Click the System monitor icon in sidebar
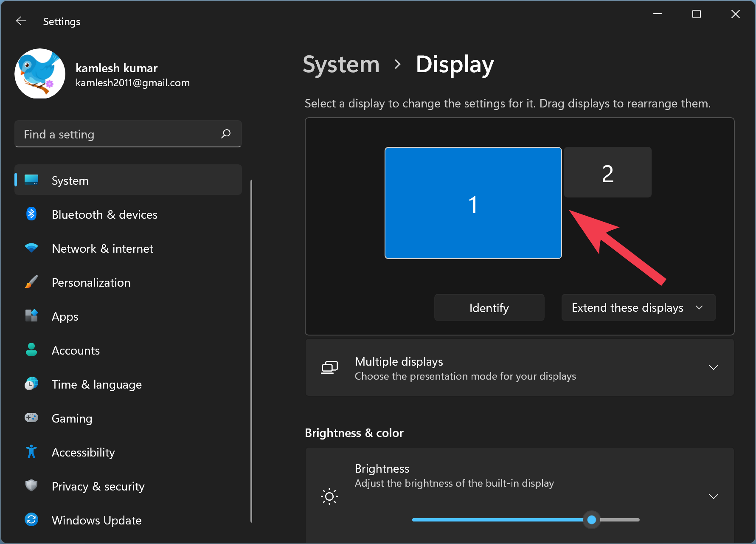The height and width of the screenshot is (544, 756). 31,180
